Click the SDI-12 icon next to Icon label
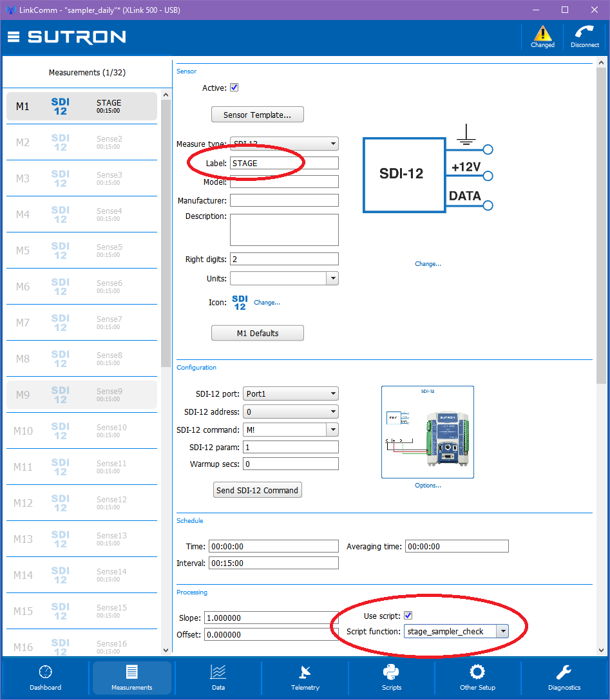610x700 pixels. pos(240,302)
